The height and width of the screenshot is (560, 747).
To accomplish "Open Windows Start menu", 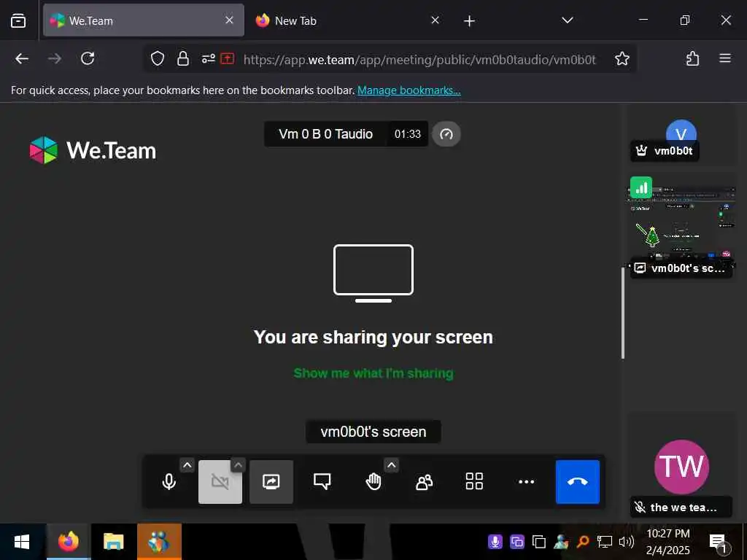I will point(22,542).
